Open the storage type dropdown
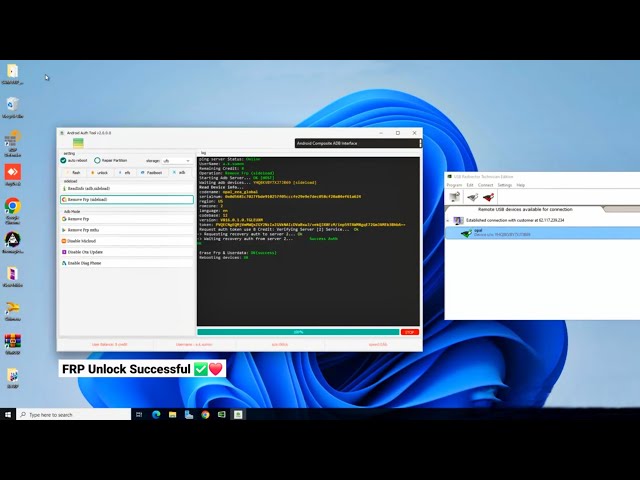Image resolution: width=640 pixels, height=480 pixels. click(x=177, y=161)
